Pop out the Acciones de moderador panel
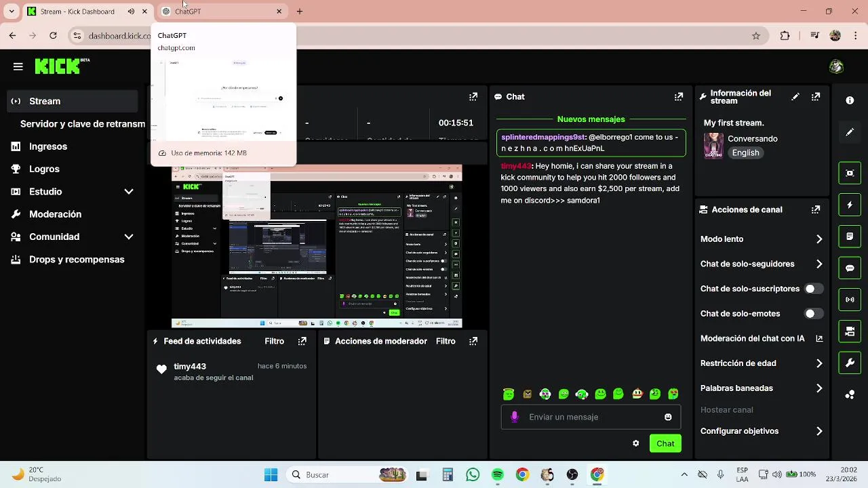The image size is (868, 488). click(x=473, y=342)
